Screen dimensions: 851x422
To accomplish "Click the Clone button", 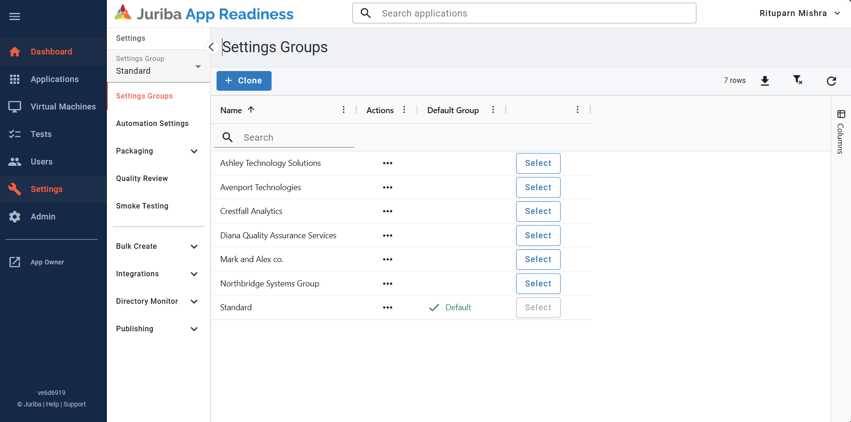I will coord(244,81).
